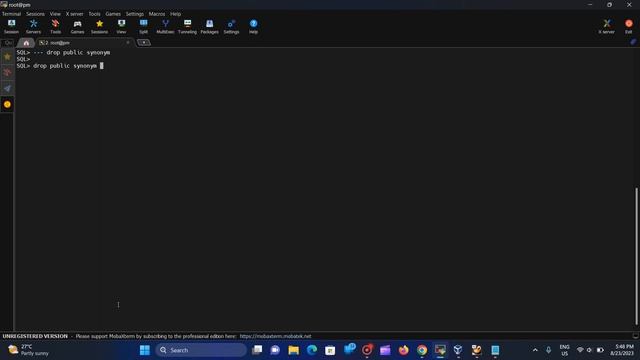
Task: Open the Packages manager icon
Action: click(209, 27)
